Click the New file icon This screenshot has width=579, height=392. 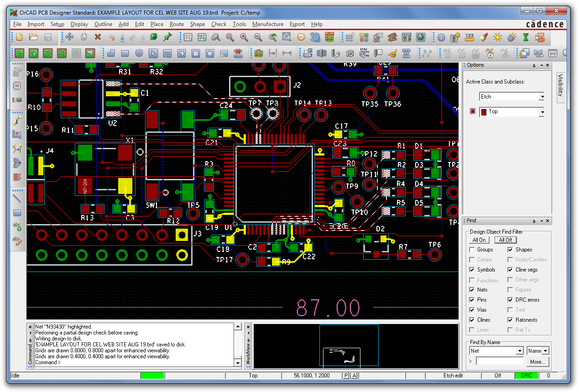click(19, 37)
